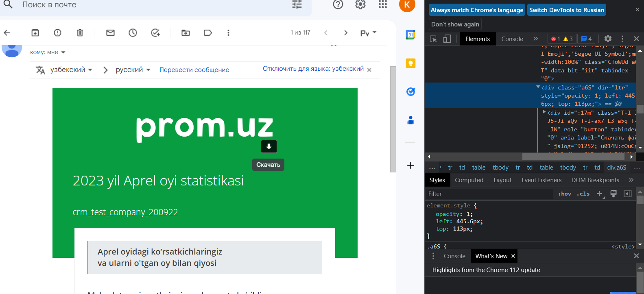Open more actions menu in Gmail toolbar
The height and width of the screenshot is (294, 644).
point(228,33)
